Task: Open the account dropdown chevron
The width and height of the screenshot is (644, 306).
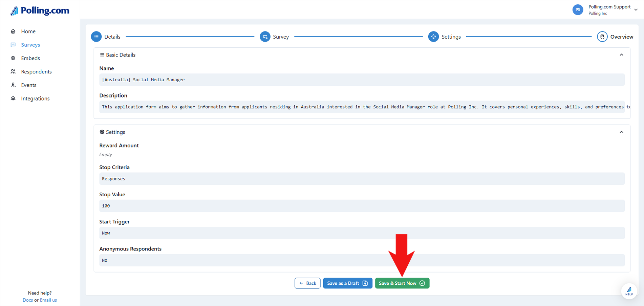Action: click(636, 10)
